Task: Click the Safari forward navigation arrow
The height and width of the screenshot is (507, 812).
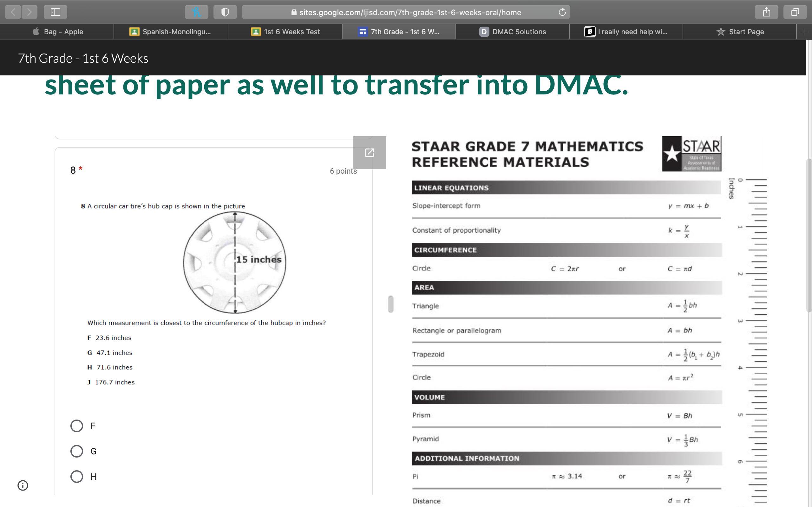Action: click(x=29, y=12)
